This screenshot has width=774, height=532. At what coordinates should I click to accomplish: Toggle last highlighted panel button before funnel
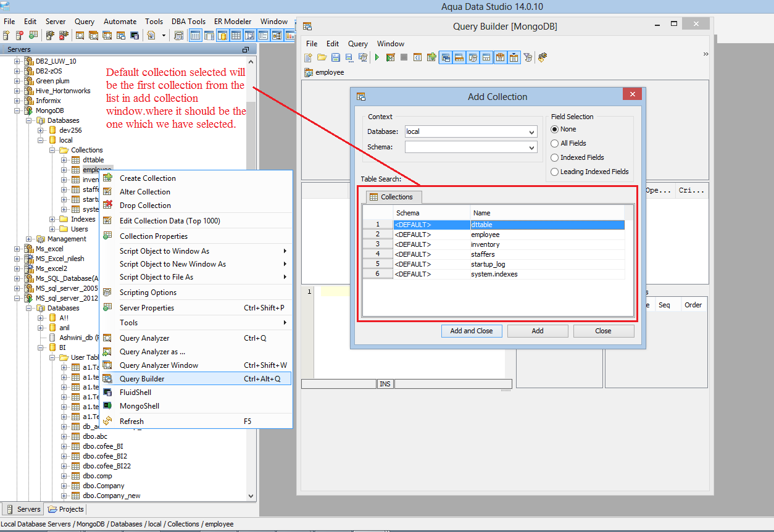(514, 57)
